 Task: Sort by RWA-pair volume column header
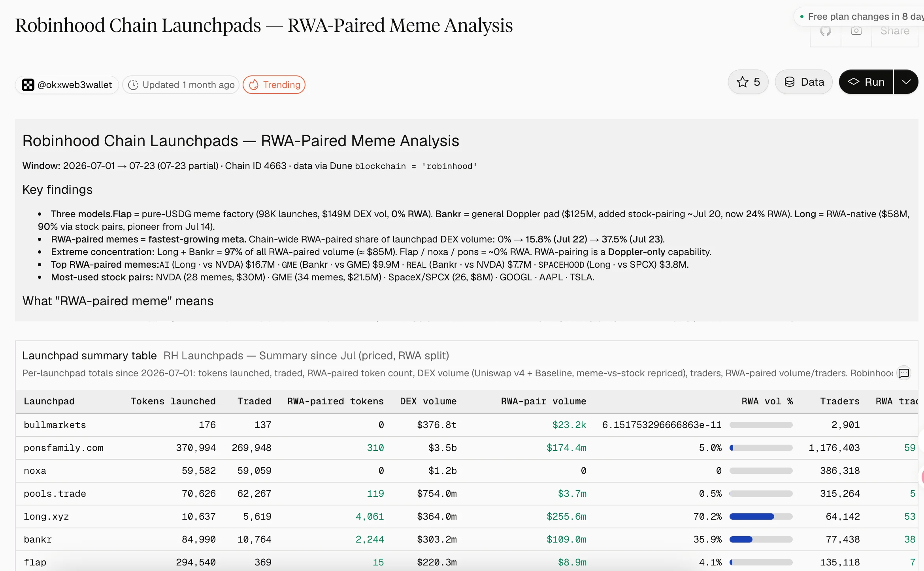tap(543, 401)
